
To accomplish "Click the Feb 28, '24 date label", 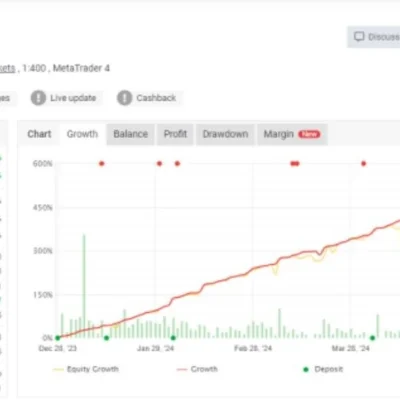I will tap(253, 349).
